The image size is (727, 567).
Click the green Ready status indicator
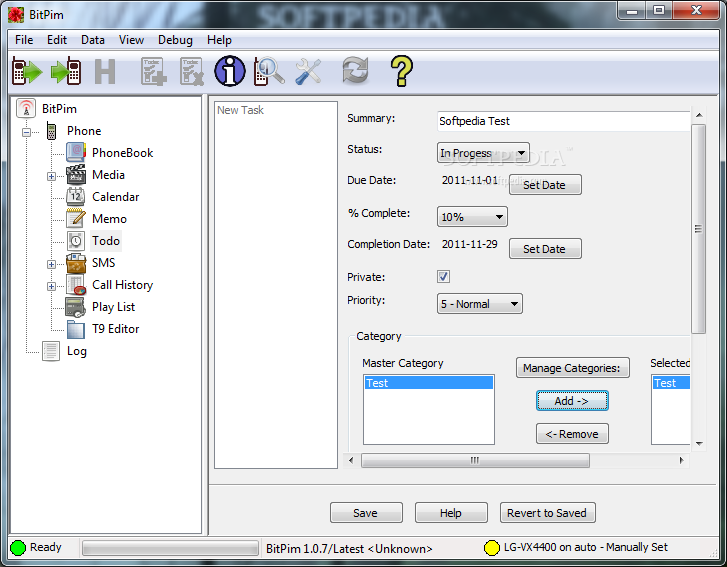18,548
